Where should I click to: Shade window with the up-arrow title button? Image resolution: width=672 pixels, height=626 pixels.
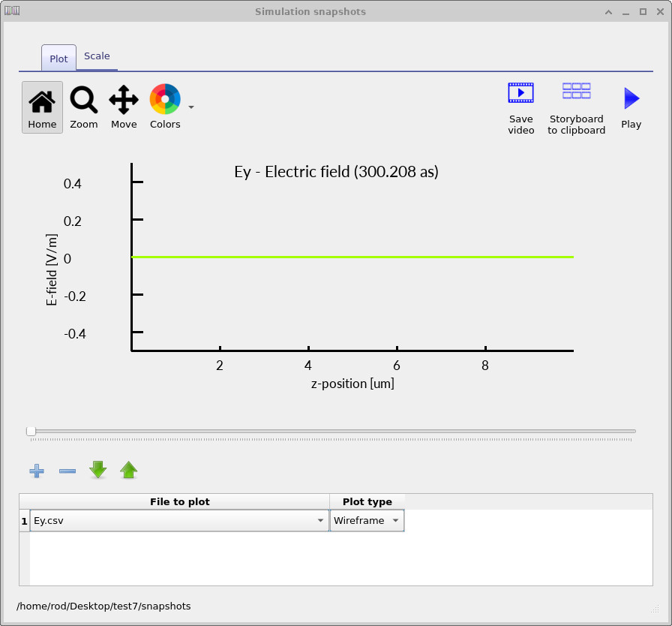tap(608, 12)
